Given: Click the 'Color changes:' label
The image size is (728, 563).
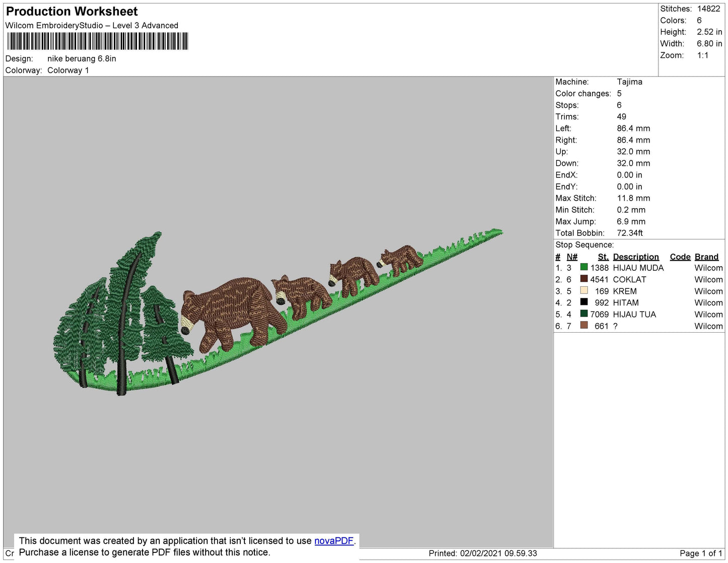Looking at the screenshot, I should 583,93.
